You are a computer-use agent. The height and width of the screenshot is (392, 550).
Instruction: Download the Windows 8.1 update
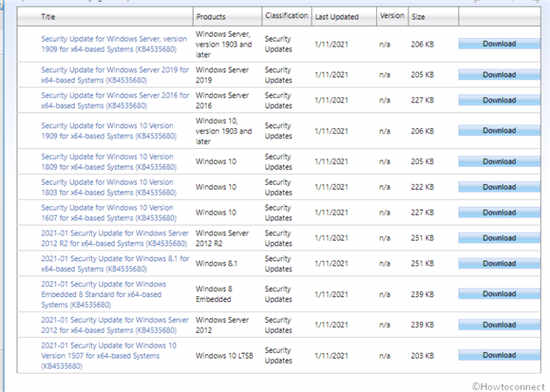(499, 264)
